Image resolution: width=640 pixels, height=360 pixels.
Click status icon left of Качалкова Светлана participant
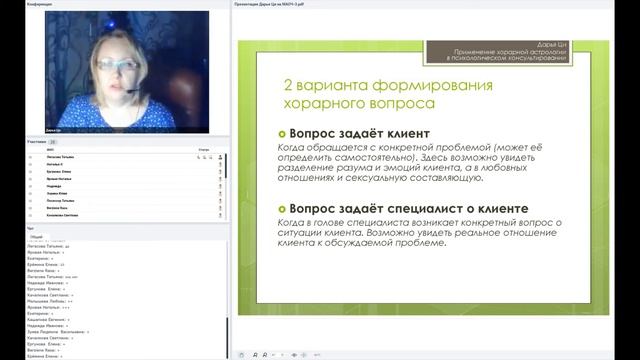(30, 216)
